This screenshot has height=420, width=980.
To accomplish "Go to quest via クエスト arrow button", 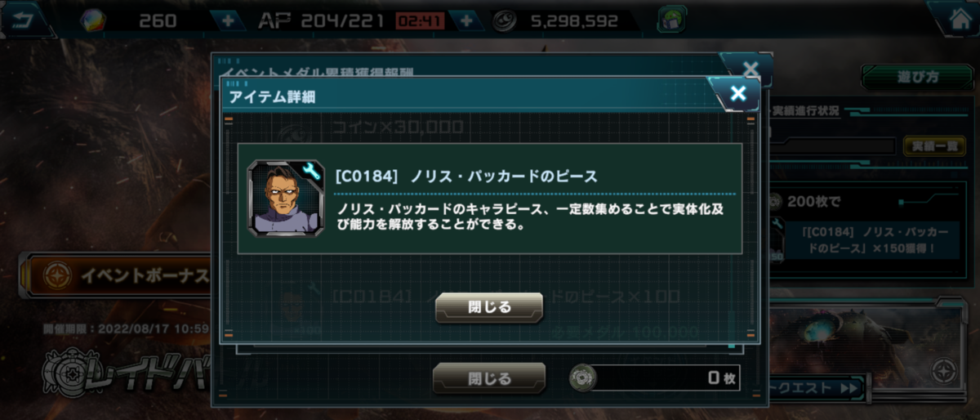I will coord(817,388).
